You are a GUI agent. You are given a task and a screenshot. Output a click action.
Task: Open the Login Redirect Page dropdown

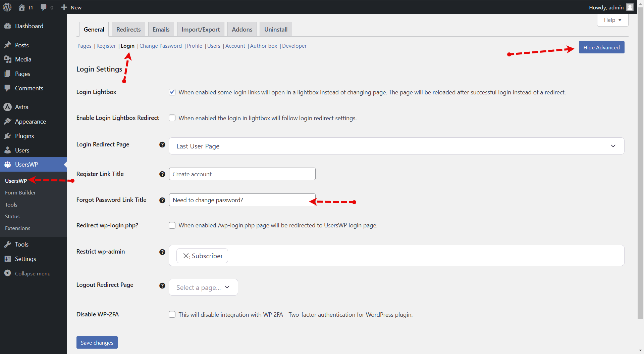coord(396,146)
